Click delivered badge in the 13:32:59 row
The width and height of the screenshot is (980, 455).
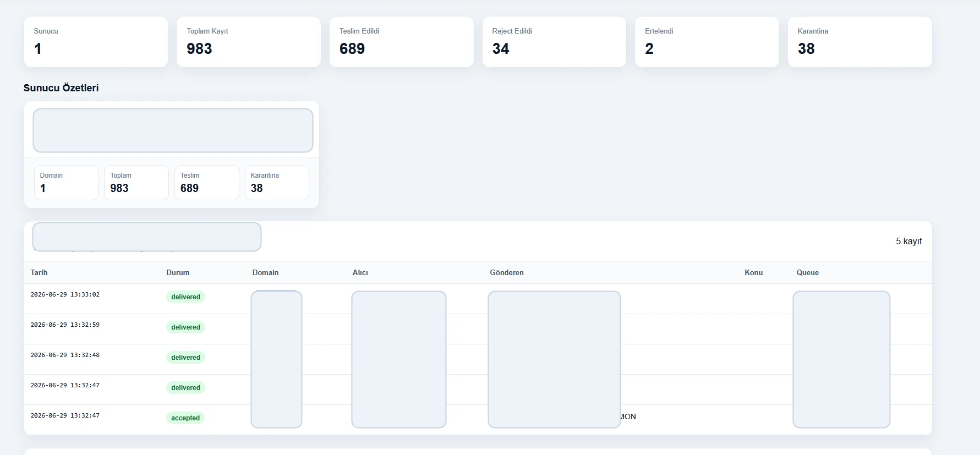(185, 327)
